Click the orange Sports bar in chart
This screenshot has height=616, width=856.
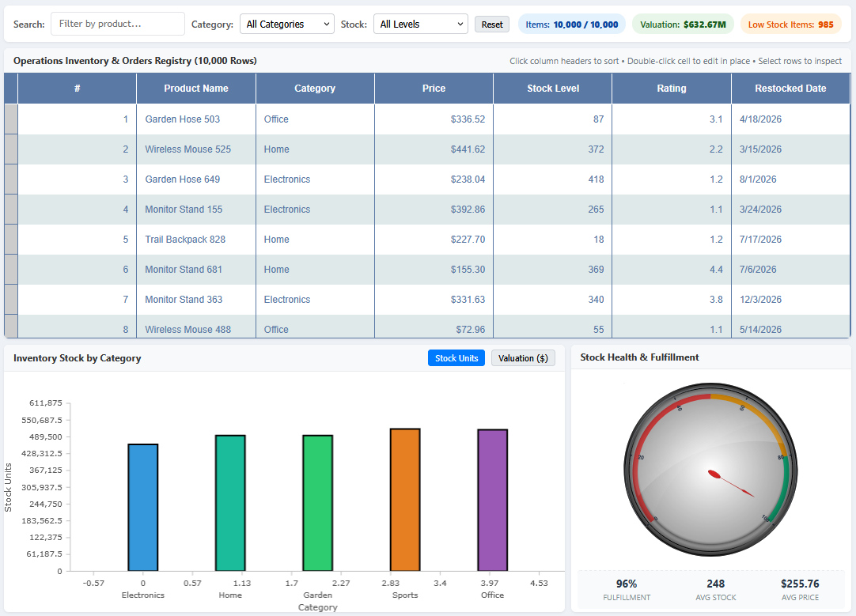pos(405,500)
